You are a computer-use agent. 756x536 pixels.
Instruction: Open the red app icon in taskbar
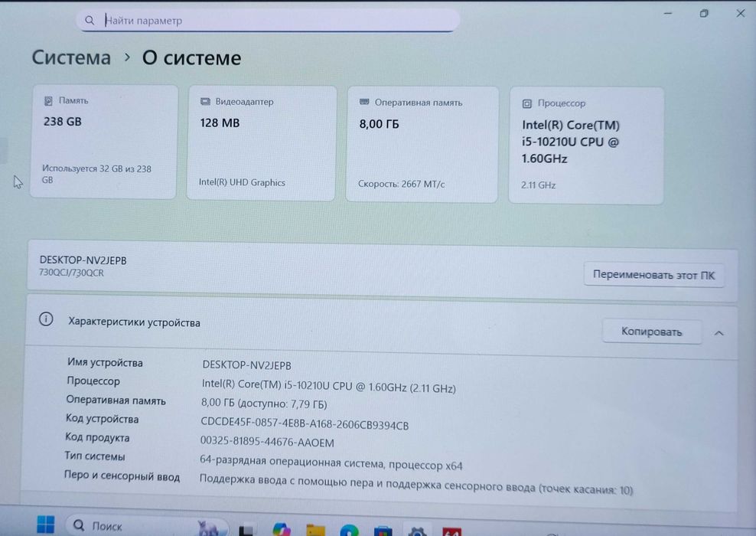point(451,531)
